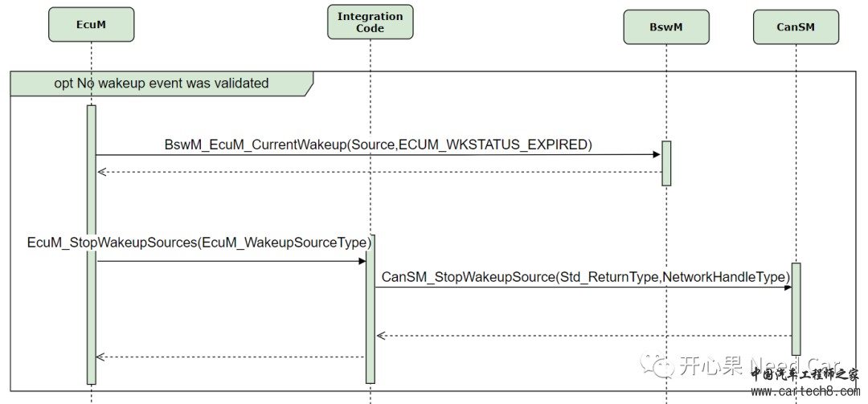
Task: Select the EcuM activation bar
Action: pyautogui.click(x=92, y=245)
